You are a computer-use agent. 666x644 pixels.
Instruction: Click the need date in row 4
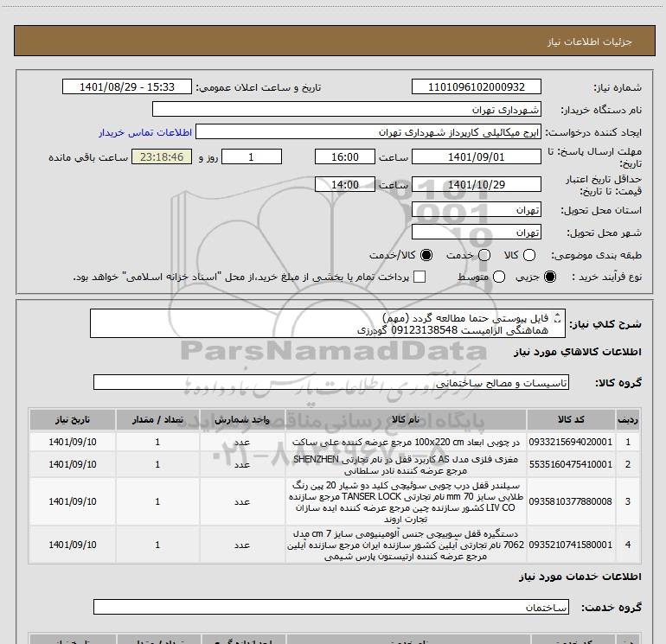tap(72, 545)
